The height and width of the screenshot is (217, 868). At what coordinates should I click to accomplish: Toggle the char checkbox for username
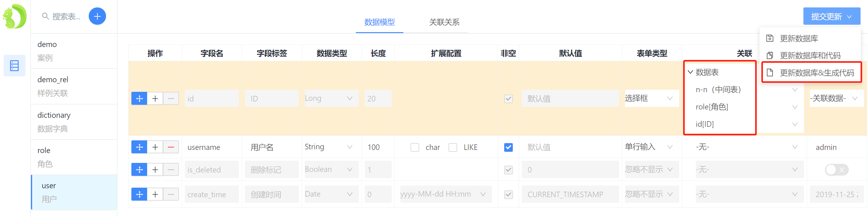pyautogui.click(x=415, y=147)
